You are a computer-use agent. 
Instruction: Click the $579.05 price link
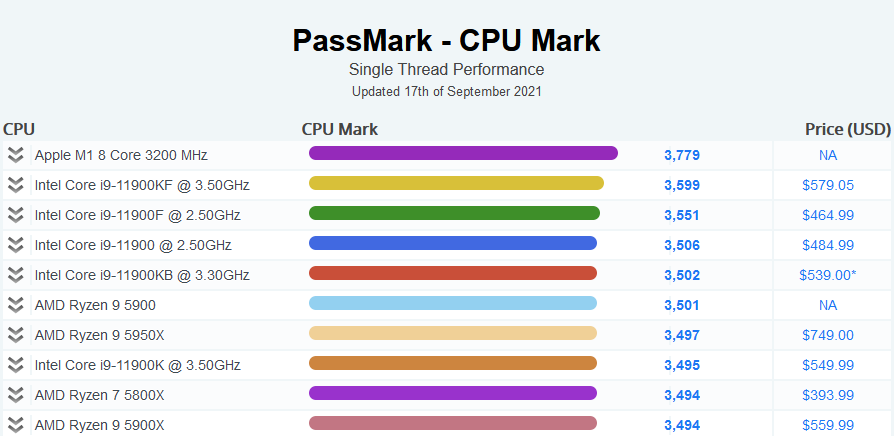tap(827, 185)
